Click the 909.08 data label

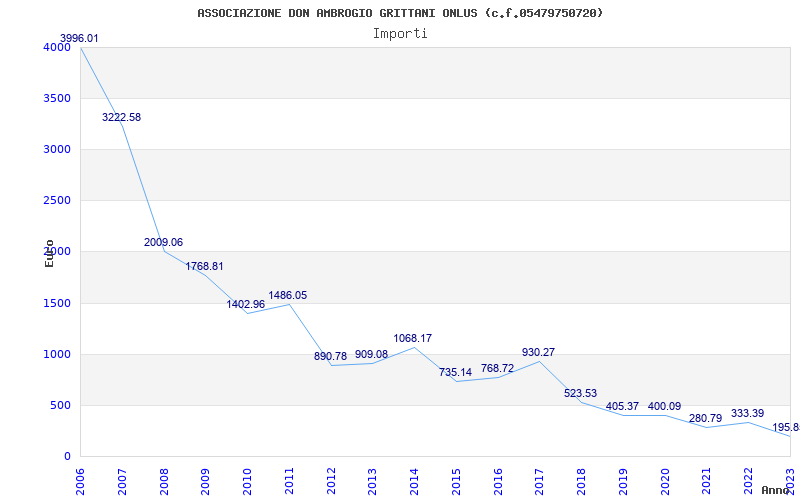click(371, 355)
